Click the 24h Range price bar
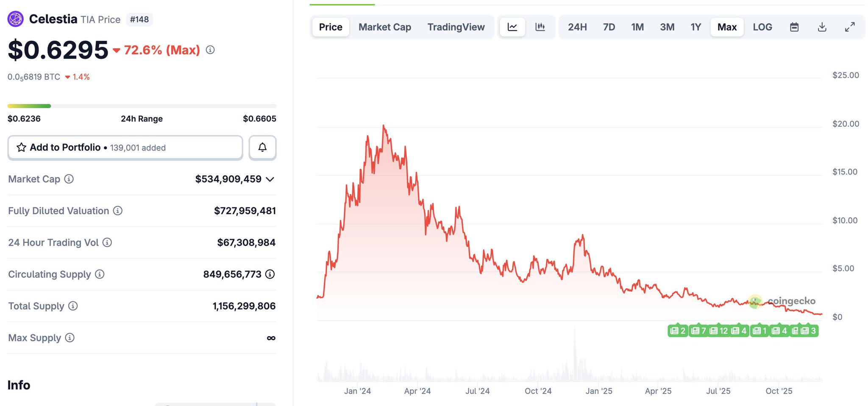 coord(142,106)
